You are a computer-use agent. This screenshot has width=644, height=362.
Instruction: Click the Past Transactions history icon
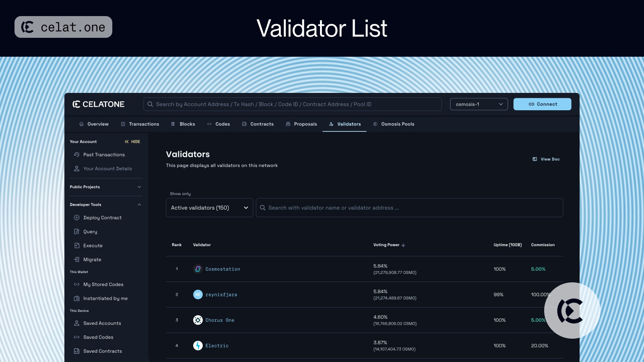tap(76, 154)
